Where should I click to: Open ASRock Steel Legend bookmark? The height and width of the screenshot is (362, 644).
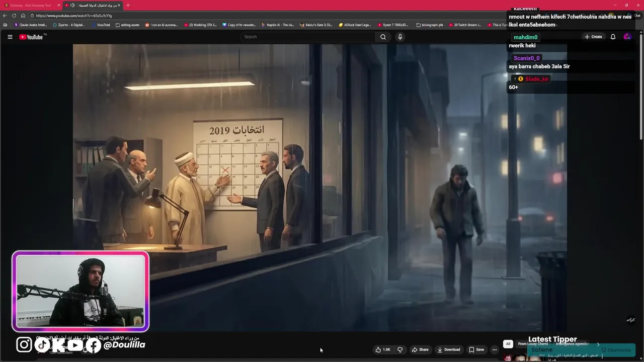(355, 25)
